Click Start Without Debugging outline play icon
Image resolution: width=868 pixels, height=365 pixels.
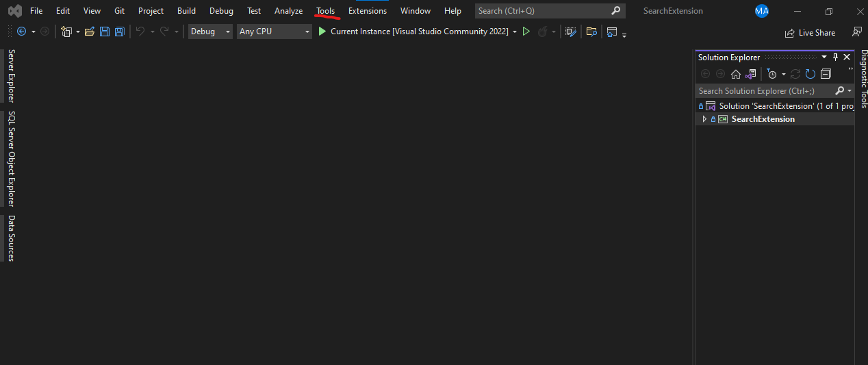[x=526, y=32]
